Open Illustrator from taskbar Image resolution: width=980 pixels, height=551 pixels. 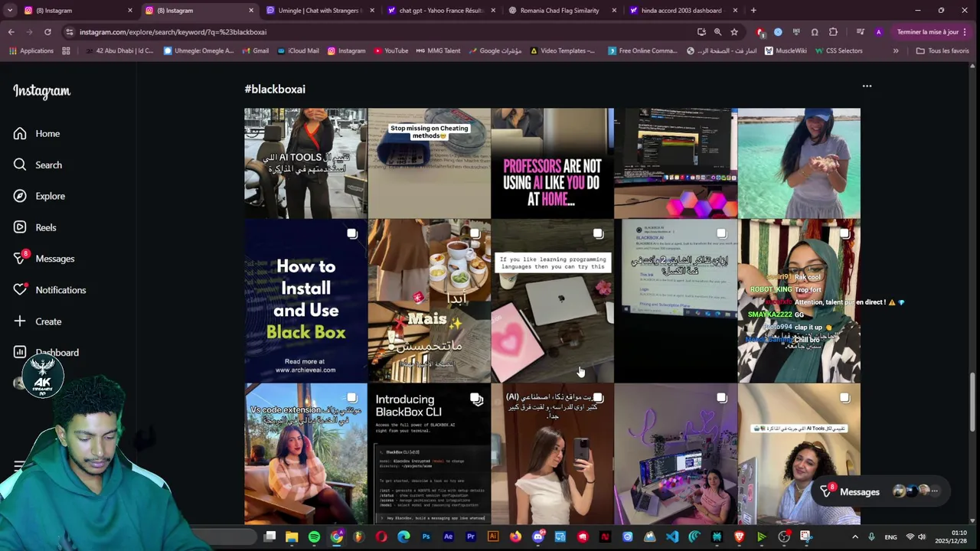coord(493,537)
